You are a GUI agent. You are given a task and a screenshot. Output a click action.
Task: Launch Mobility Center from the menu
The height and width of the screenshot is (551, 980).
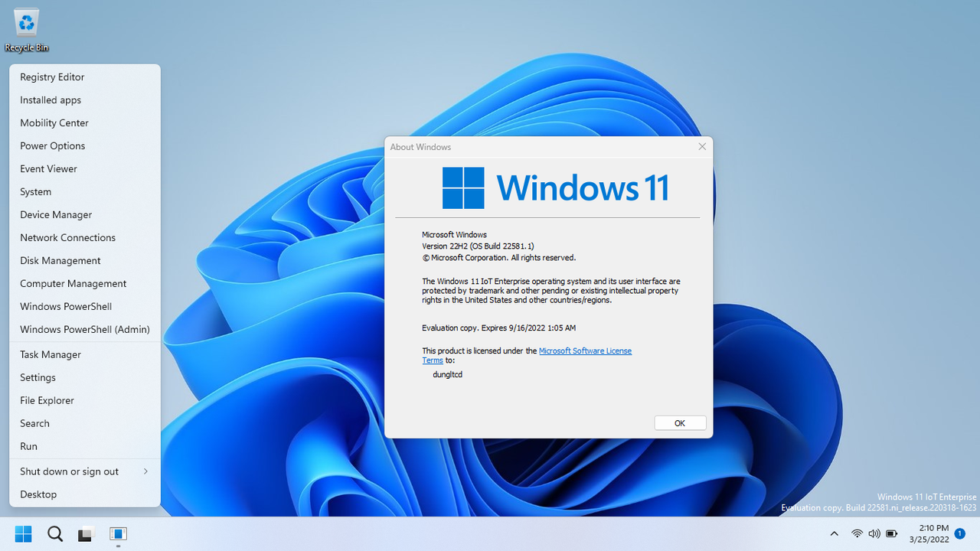tap(85, 123)
